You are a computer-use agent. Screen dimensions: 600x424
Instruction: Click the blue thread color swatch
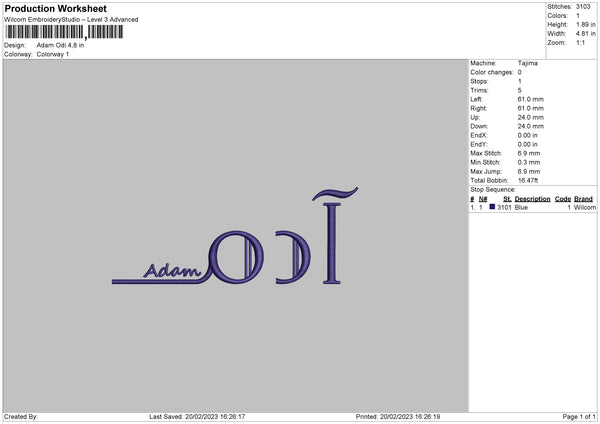492,207
